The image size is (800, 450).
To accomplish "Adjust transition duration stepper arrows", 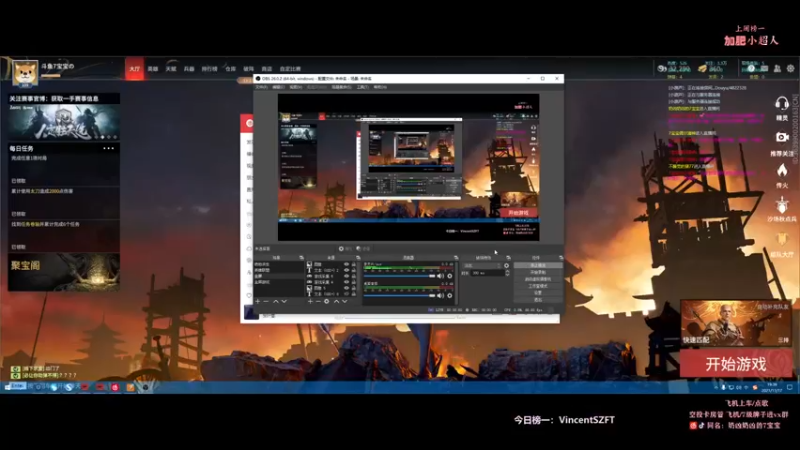I will point(507,273).
